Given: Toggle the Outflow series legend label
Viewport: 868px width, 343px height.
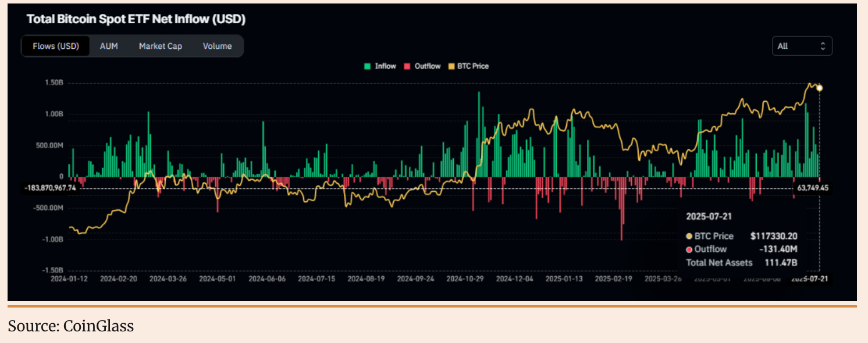Looking at the screenshot, I should click(x=427, y=66).
